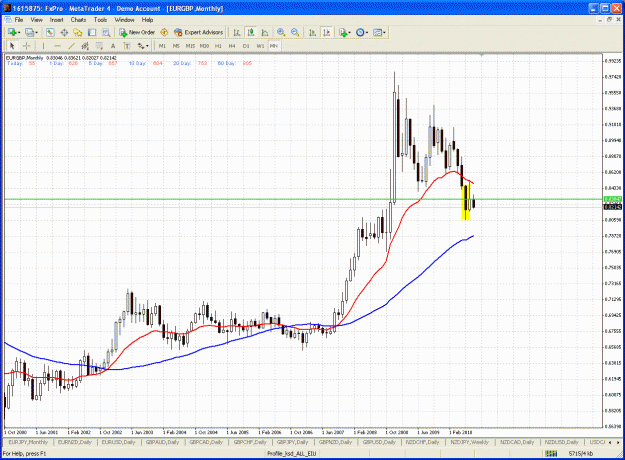Select the Crosshair tool
Viewport: 625px width, 460px height.
click(26, 46)
